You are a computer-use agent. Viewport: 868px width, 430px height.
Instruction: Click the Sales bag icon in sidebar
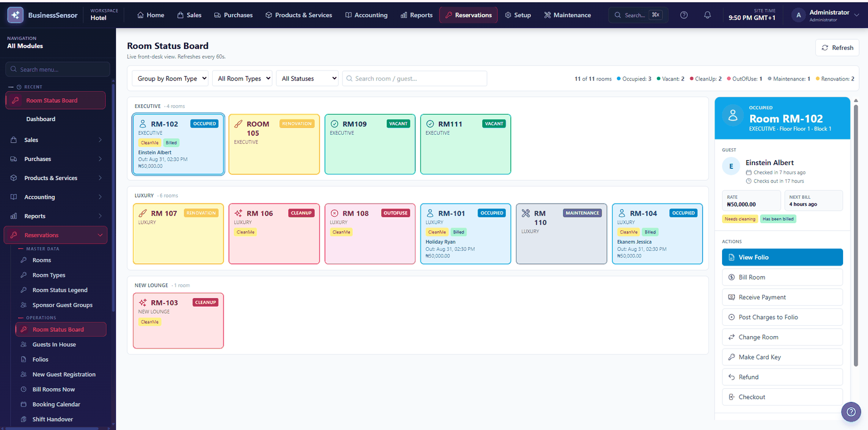14,140
